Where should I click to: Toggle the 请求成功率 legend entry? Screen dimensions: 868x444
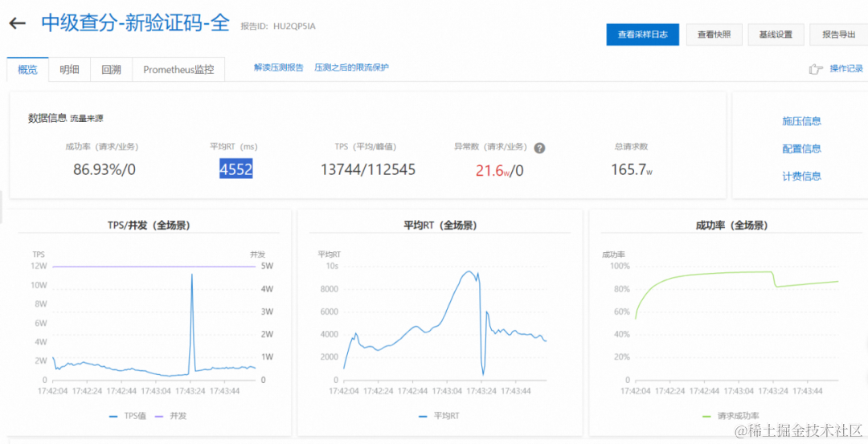tap(731, 416)
